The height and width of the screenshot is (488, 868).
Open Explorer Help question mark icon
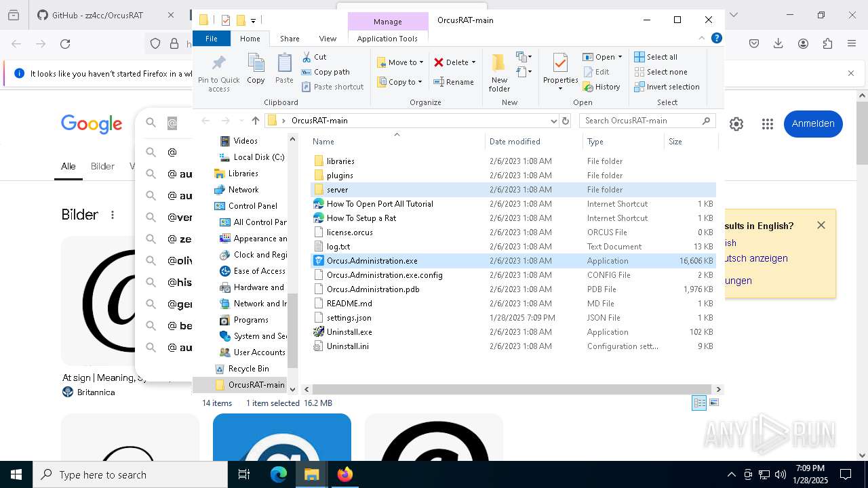tap(716, 38)
